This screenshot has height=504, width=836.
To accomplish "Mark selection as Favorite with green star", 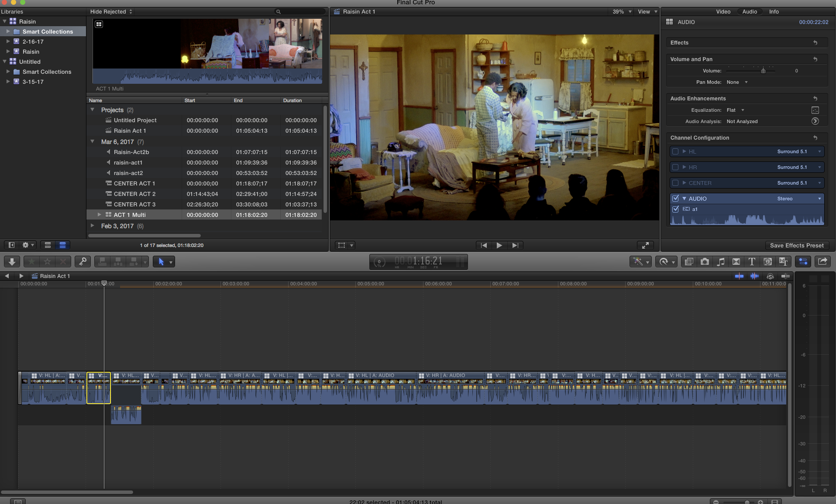I will click(31, 261).
